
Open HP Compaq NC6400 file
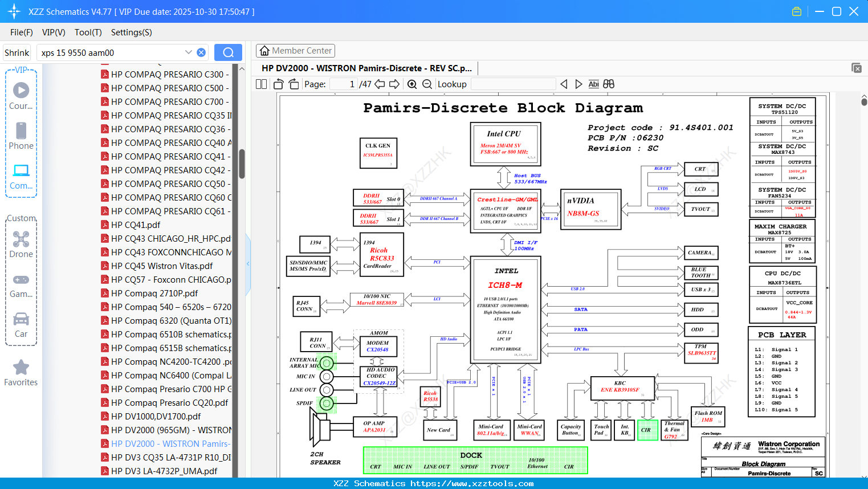tap(165, 375)
